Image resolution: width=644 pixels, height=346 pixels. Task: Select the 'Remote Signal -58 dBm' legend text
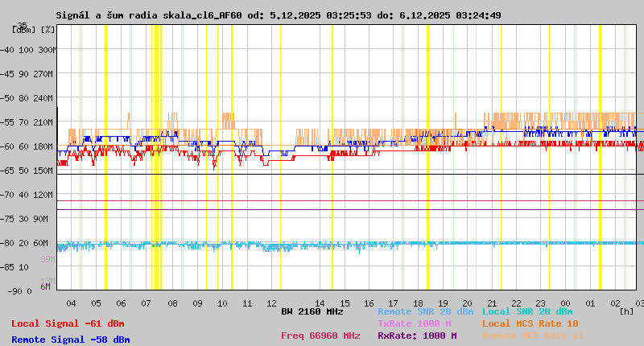pyautogui.click(x=70, y=340)
